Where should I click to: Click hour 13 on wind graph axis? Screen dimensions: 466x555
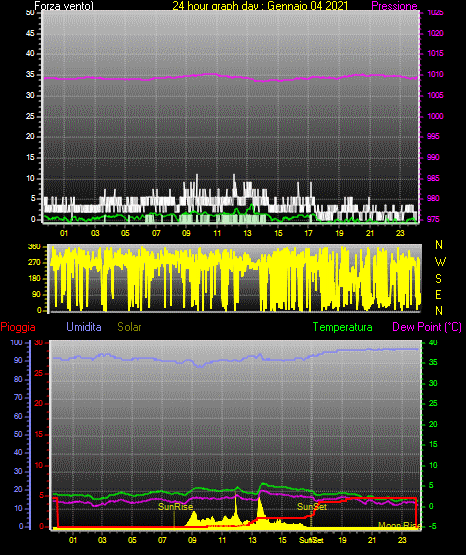(x=247, y=233)
